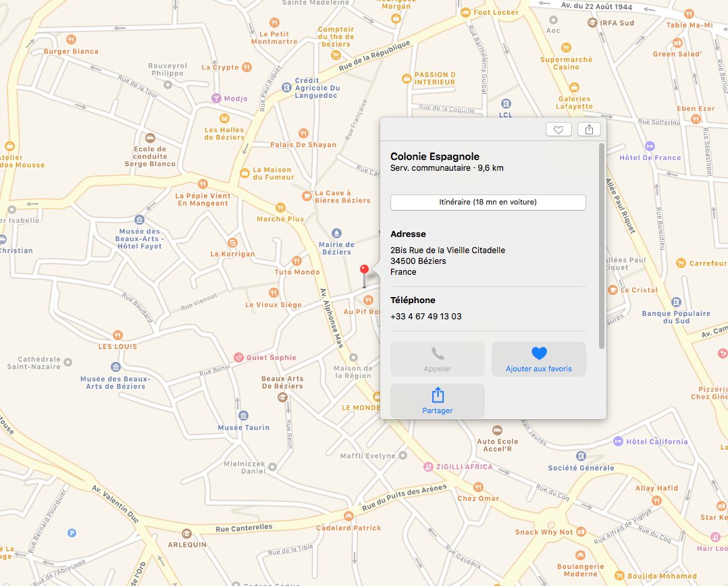Select the Cathédrale Saint-Nazaire marker

(x=68, y=362)
